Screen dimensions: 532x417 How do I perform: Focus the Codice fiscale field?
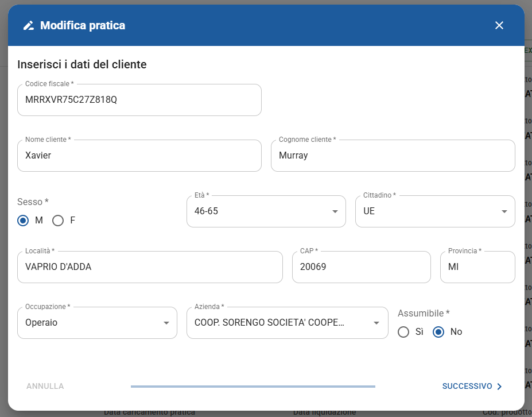[139, 100]
